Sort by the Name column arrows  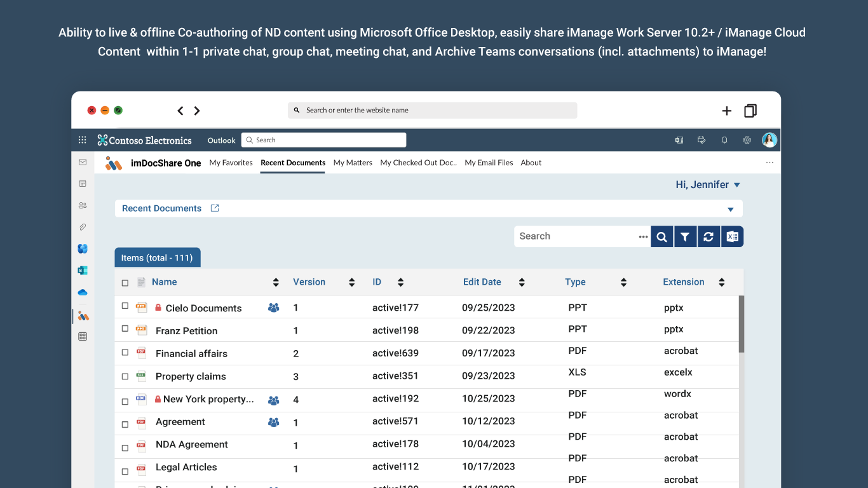(276, 282)
